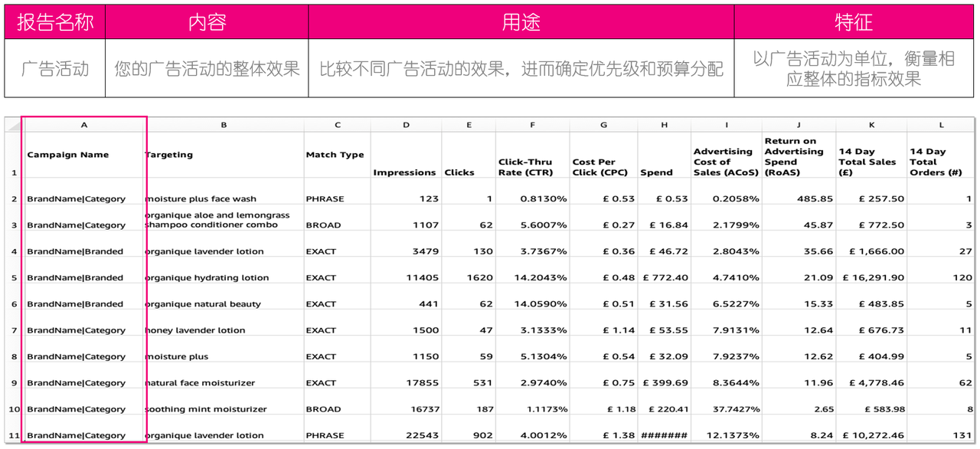Click the £ 16,291.90 total sales cell
Viewport: 980px width, 449px height.
pyautogui.click(x=871, y=277)
